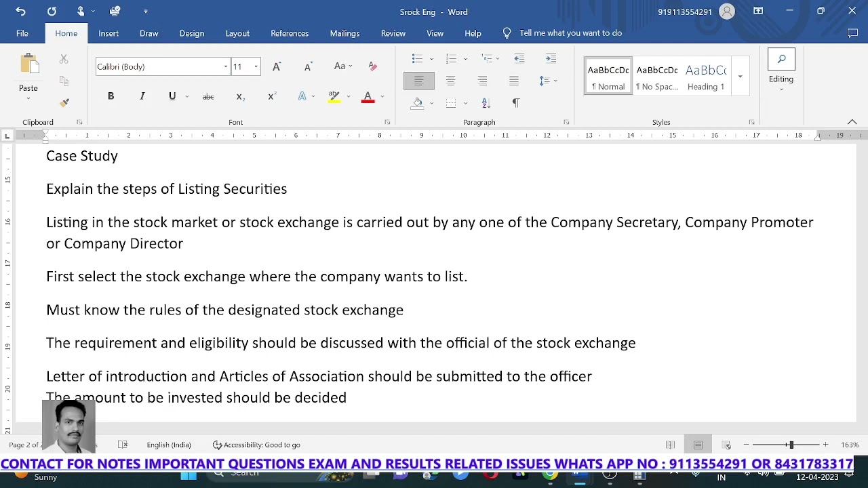Viewport: 868px width, 488px height.
Task: Click the zoom slider handle in the status bar
Action: pyautogui.click(x=791, y=445)
